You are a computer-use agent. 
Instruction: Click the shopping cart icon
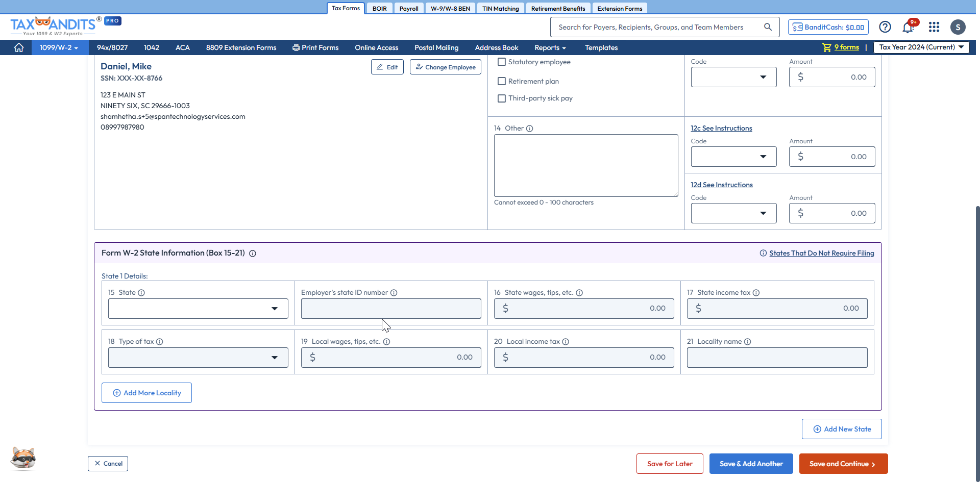[827, 47]
